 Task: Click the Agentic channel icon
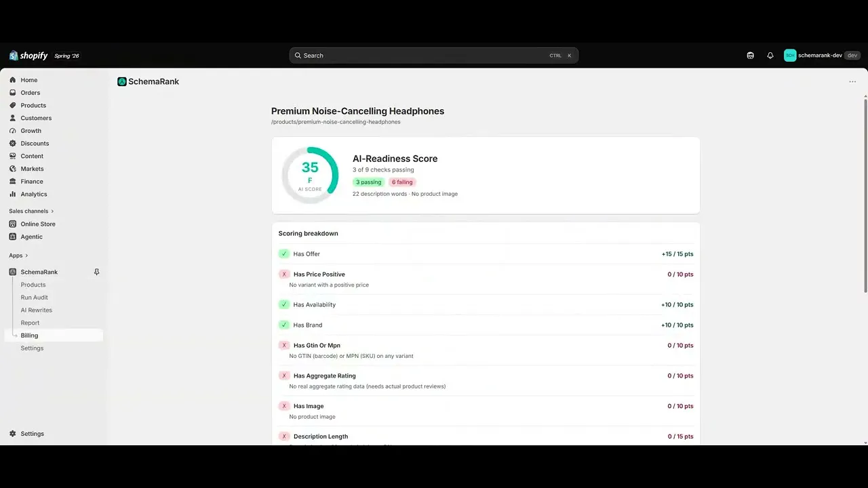pyautogui.click(x=12, y=237)
